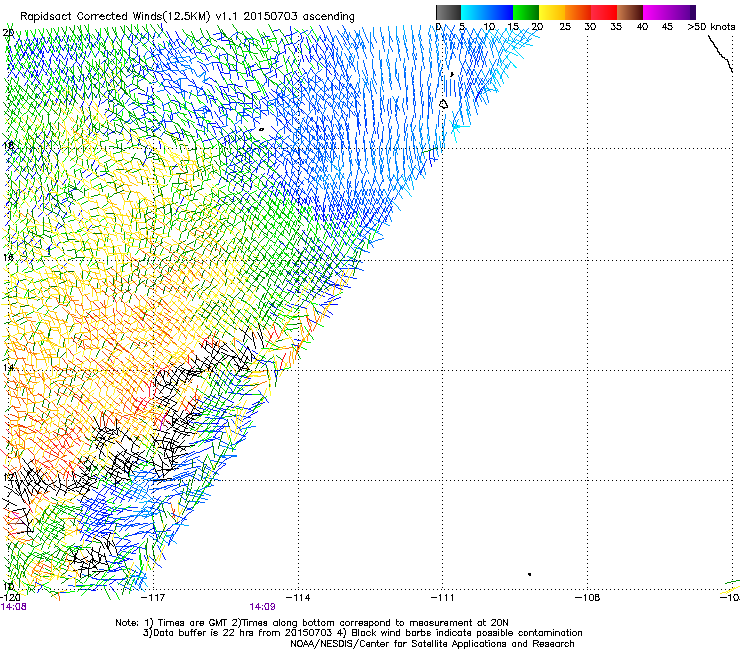Click the black coastline in the upper-right corner

(x=720, y=53)
